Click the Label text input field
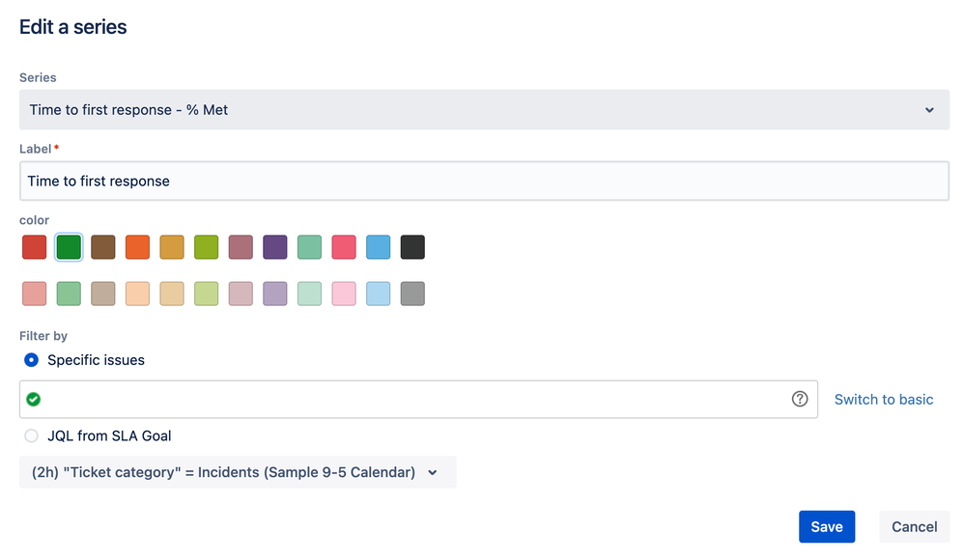The width and height of the screenshot is (965, 560). click(x=483, y=181)
